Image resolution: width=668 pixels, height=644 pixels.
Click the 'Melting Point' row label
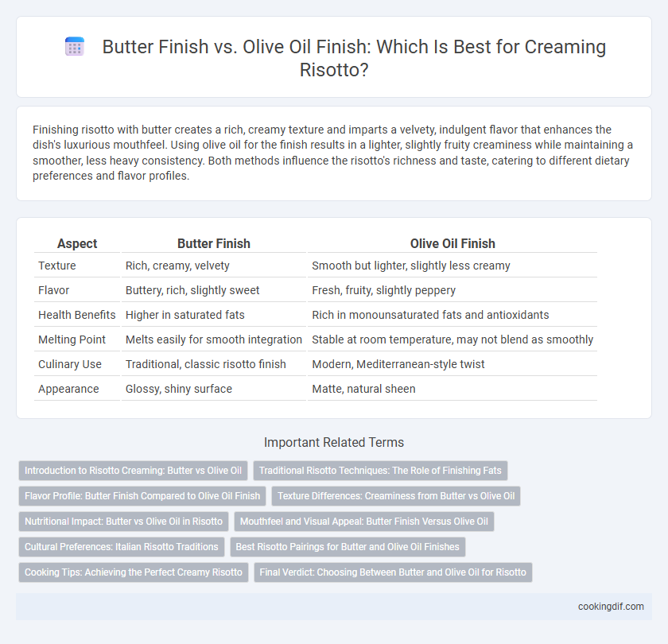click(x=72, y=339)
